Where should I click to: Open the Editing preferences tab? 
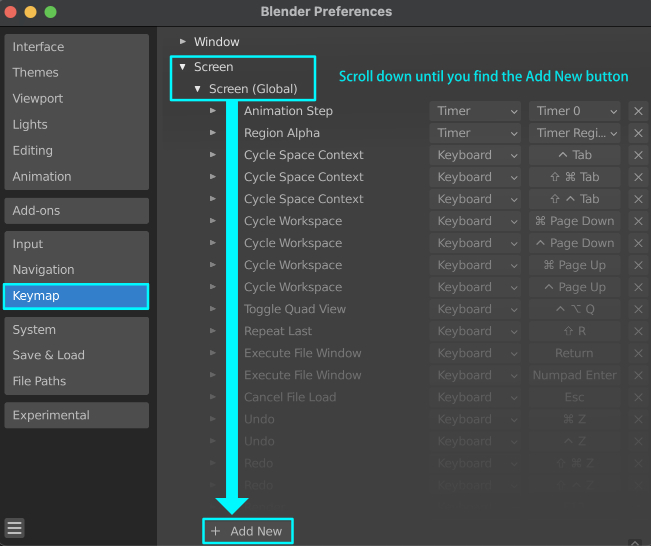pyautogui.click(x=76, y=151)
